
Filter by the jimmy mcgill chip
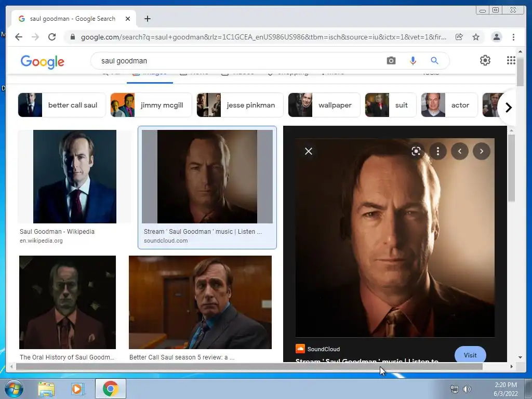click(151, 105)
